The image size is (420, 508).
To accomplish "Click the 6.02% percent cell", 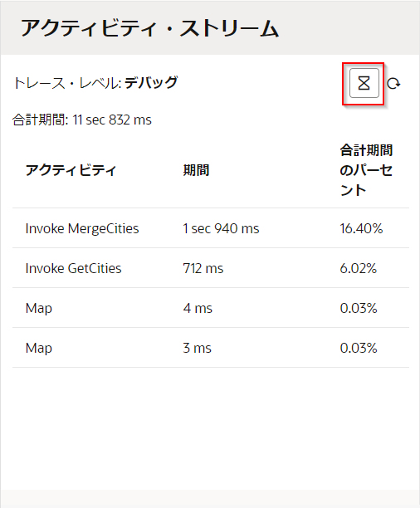I will [359, 269].
